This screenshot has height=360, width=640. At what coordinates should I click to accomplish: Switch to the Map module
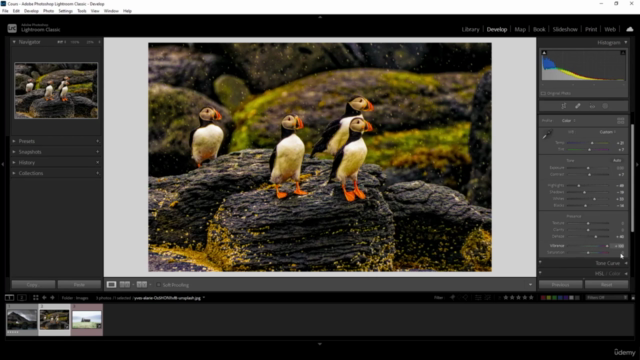point(520,29)
